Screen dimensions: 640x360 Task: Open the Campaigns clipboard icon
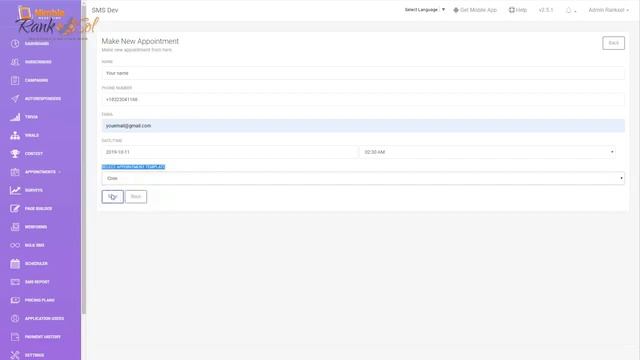(x=15, y=80)
